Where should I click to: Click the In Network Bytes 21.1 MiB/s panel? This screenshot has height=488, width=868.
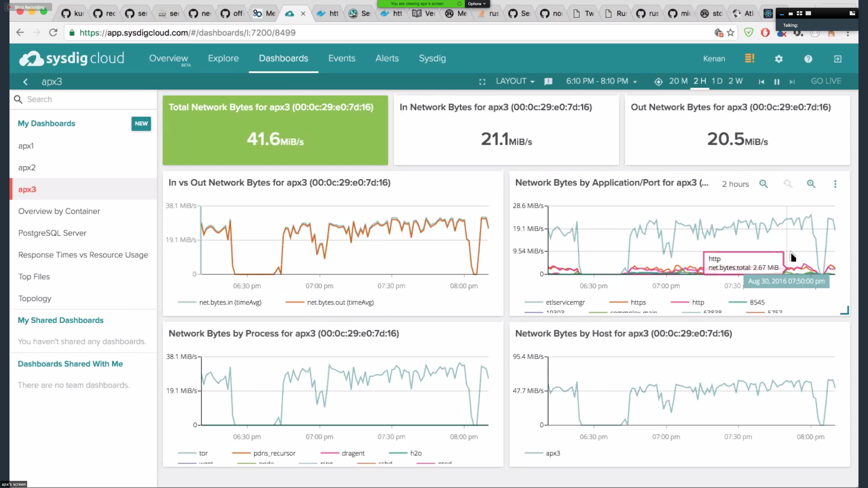click(506, 130)
